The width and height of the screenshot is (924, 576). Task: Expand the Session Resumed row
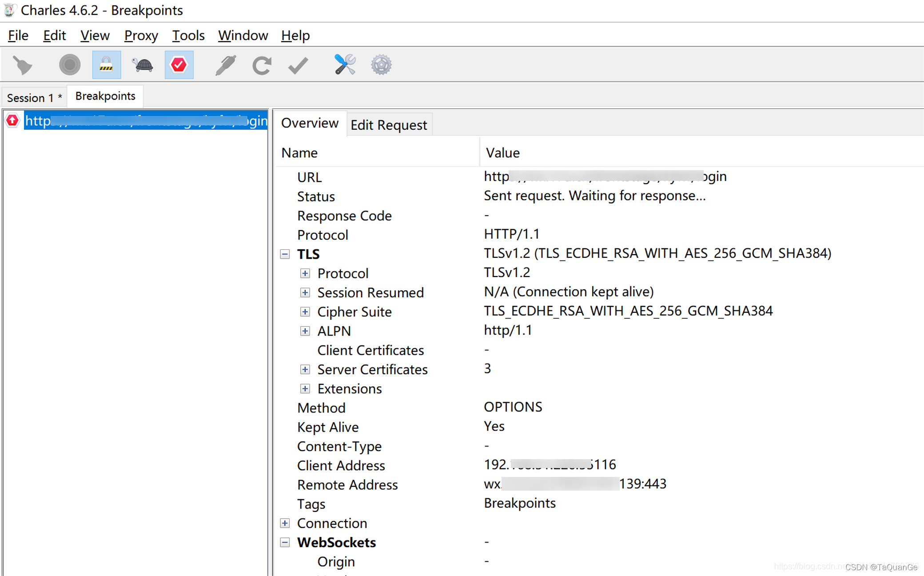click(305, 292)
